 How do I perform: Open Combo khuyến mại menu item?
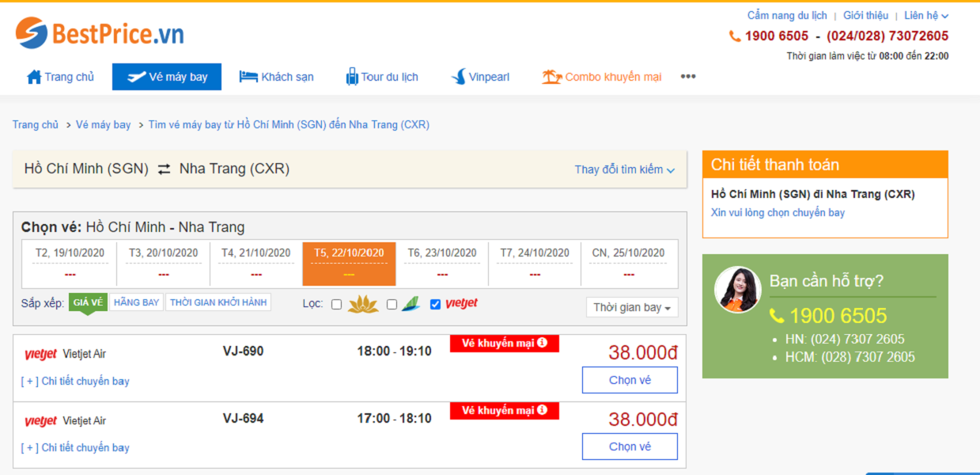click(x=602, y=77)
